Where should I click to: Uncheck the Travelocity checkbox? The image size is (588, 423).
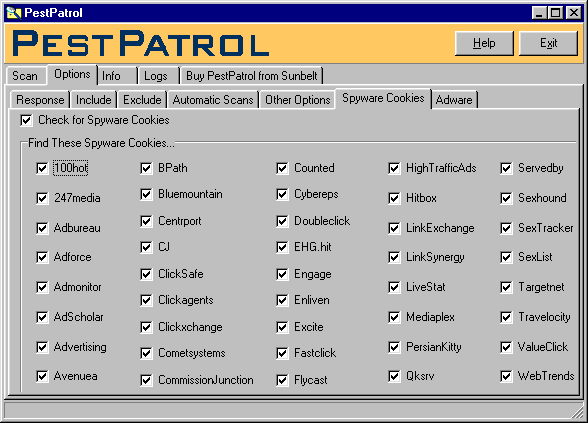506,317
